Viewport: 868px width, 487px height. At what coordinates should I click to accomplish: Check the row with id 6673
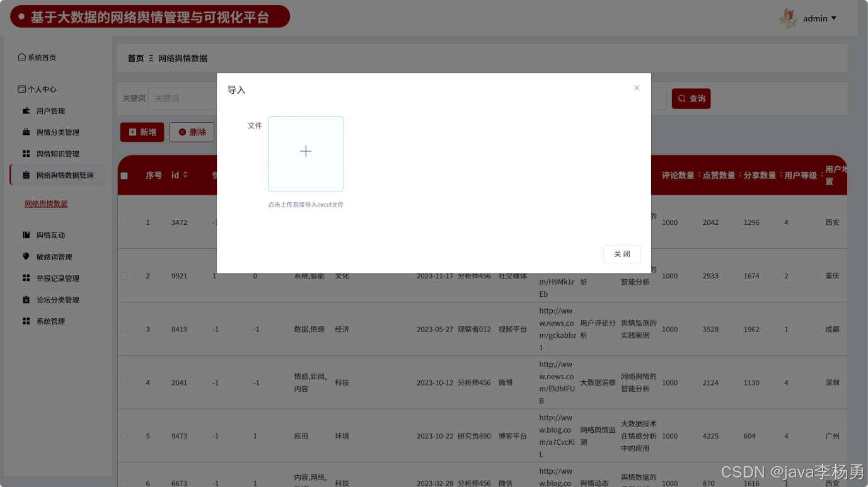click(x=124, y=483)
